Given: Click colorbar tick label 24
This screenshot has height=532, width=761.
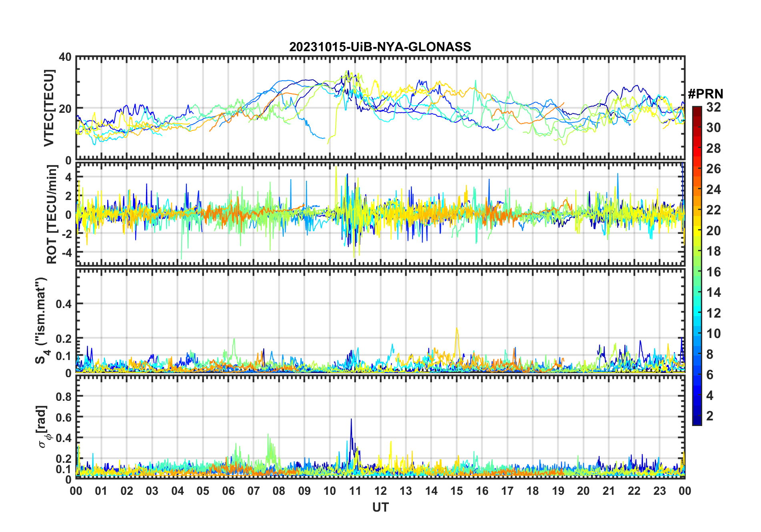Looking at the screenshot, I should pyautogui.click(x=713, y=189).
